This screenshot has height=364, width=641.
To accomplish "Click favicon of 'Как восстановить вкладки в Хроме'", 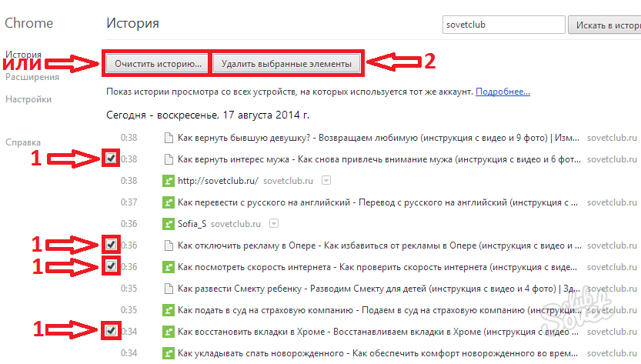I will point(169,332).
